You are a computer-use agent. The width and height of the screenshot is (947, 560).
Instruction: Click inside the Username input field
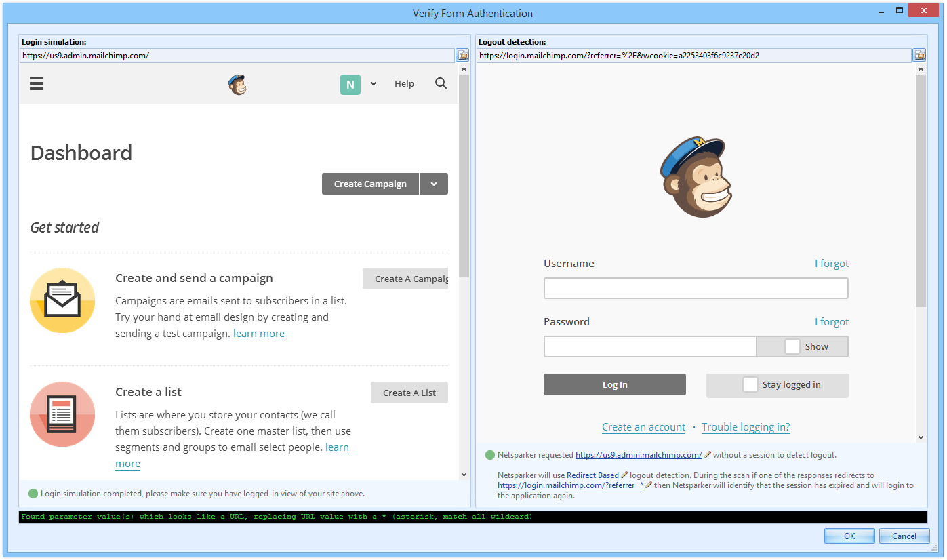pyautogui.click(x=696, y=287)
